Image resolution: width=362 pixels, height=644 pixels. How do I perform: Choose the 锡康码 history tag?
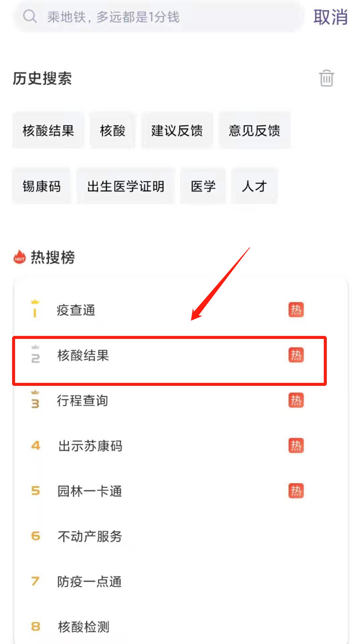click(x=42, y=186)
